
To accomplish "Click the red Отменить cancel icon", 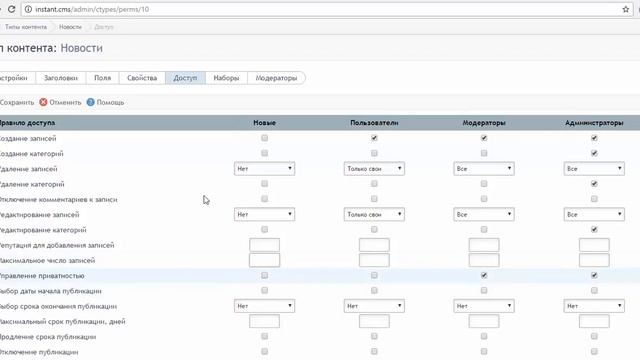I will tap(43, 102).
